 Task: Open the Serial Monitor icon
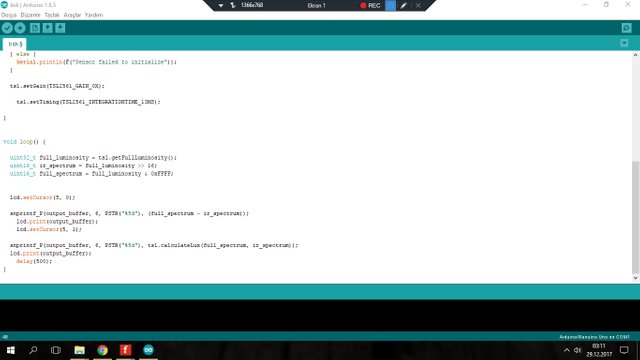[627, 28]
